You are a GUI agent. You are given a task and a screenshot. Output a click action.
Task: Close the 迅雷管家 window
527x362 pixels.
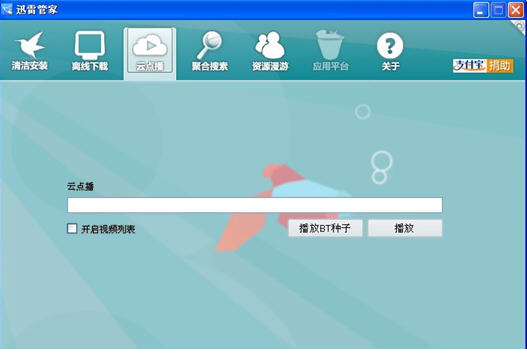click(x=516, y=10)
